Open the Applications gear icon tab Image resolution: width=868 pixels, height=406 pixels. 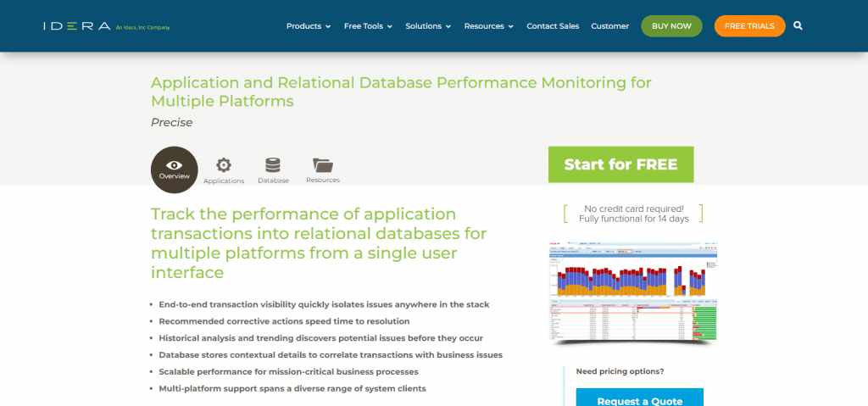click(224, 170)
